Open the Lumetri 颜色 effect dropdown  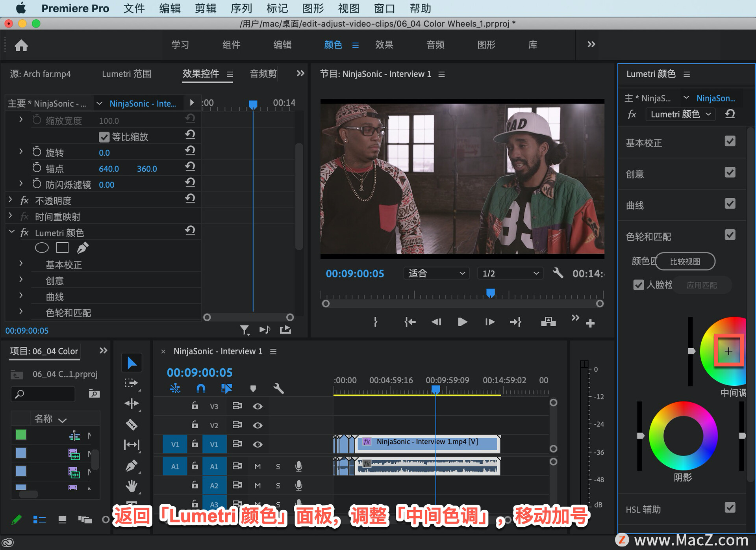click(x=680, y=114)
